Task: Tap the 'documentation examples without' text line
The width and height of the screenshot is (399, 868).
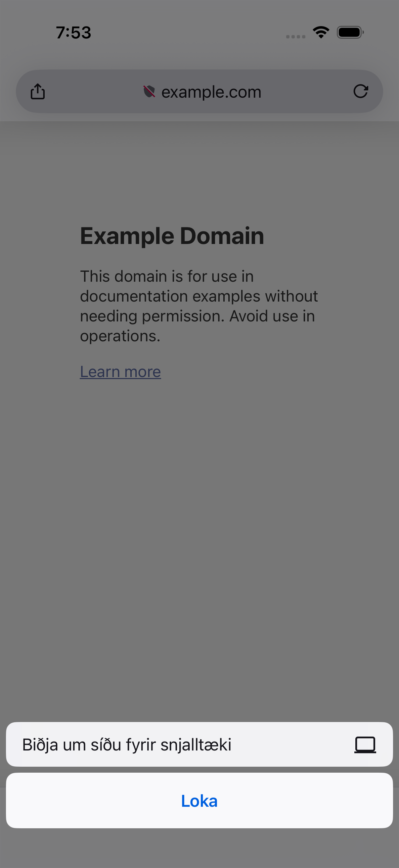Action: point(199,296)
